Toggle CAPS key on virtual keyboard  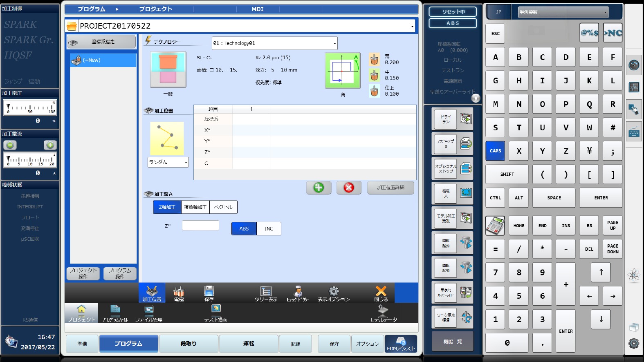point(495,151)
